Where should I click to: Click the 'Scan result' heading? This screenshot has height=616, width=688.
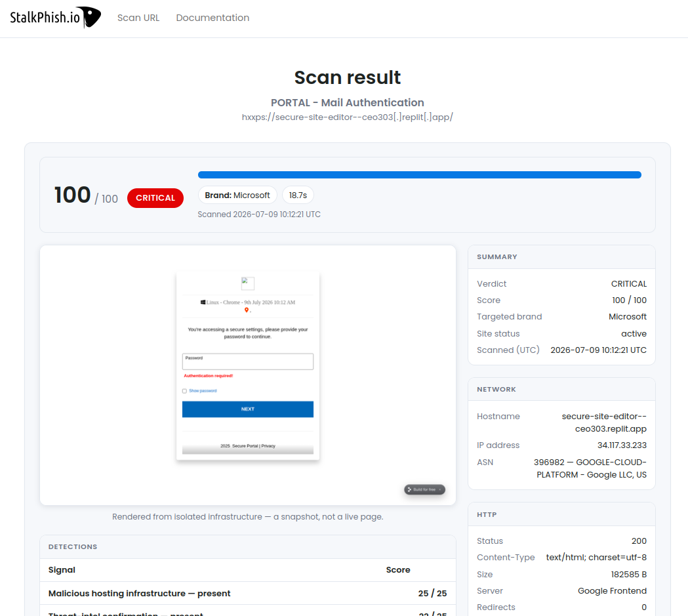(x=348, y=77)
